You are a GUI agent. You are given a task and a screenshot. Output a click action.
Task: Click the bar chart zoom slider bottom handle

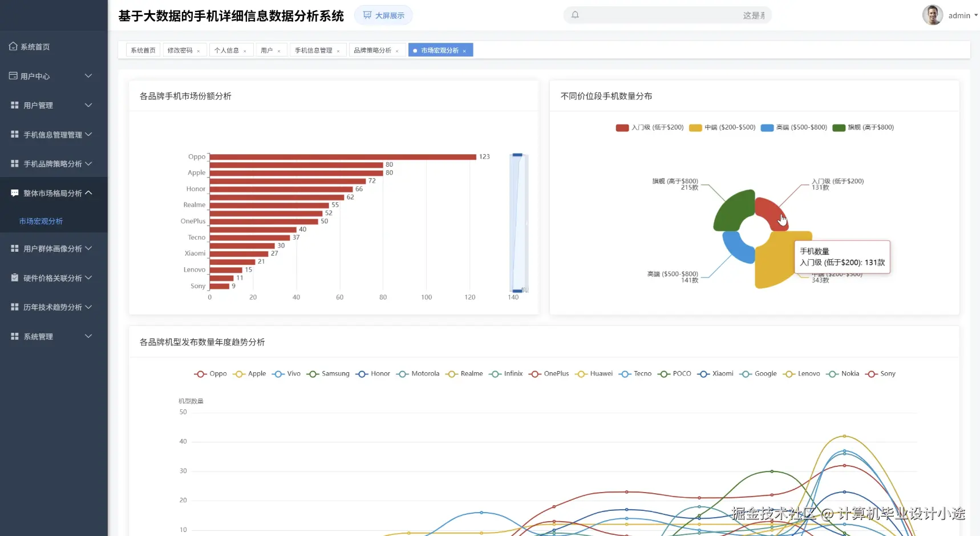517,291
